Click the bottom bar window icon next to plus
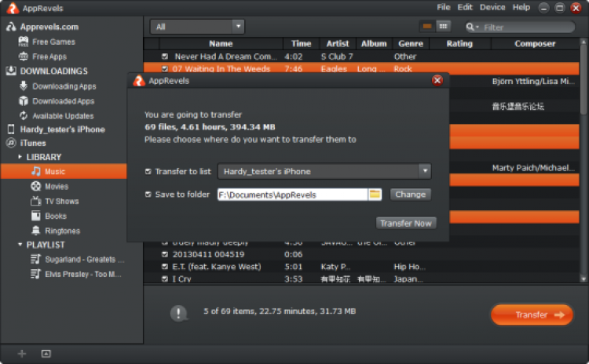This screenshot has width=589, height=364. [46, 354]
